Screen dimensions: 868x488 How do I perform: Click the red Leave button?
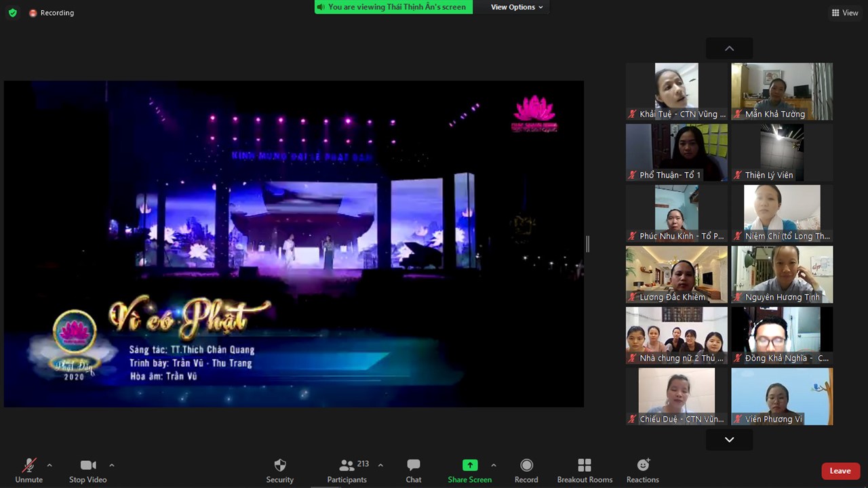coord(840,471)
